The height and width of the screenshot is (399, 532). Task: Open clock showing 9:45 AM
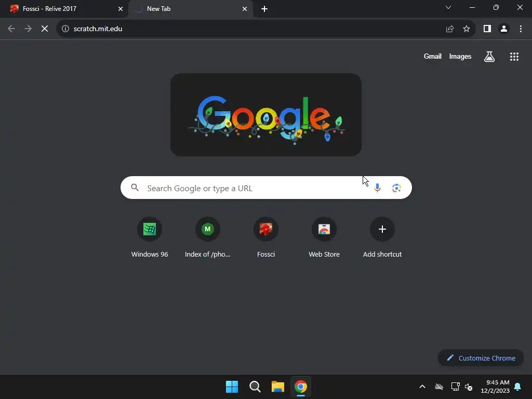[495, 387]
